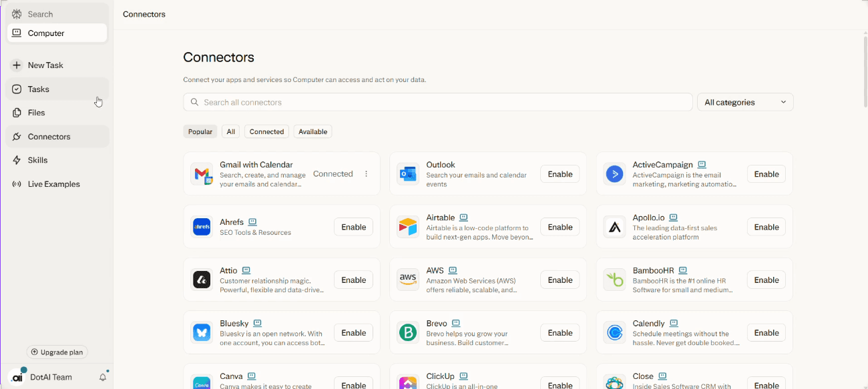Open Skills in the sidebar
The width and height of the screenshot is (868, 389).
57,160
